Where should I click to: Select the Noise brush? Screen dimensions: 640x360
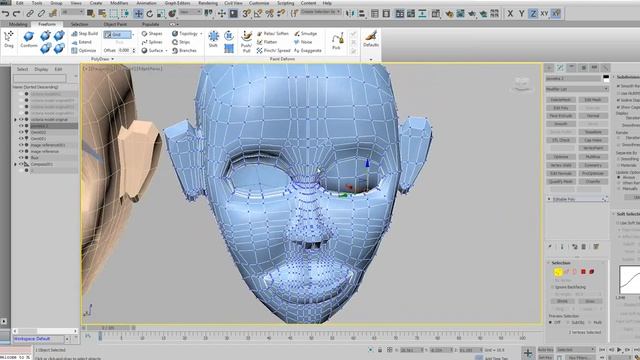(x=303, y=42)
